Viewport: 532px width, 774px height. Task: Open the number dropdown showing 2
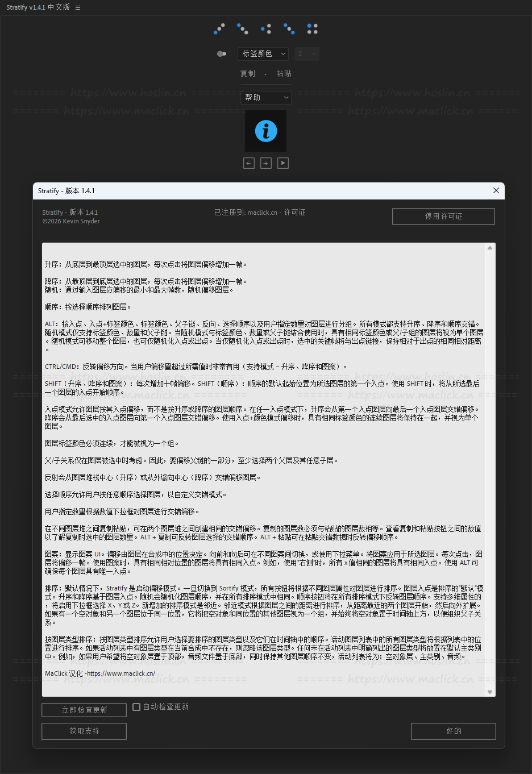(306, 53)
